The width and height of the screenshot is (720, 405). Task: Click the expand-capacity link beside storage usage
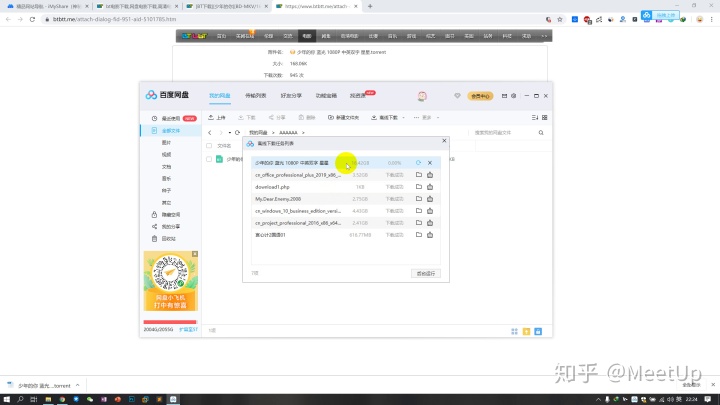pos(188,330)
